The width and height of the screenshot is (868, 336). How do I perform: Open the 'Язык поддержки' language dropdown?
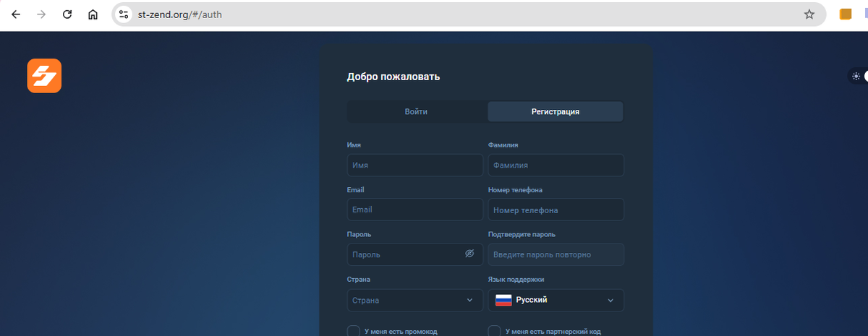click(556, 300)
